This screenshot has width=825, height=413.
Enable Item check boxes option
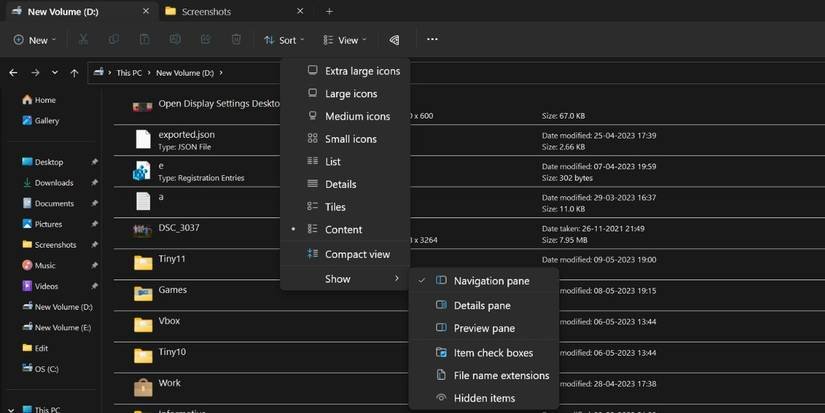(x=492, y=352)
